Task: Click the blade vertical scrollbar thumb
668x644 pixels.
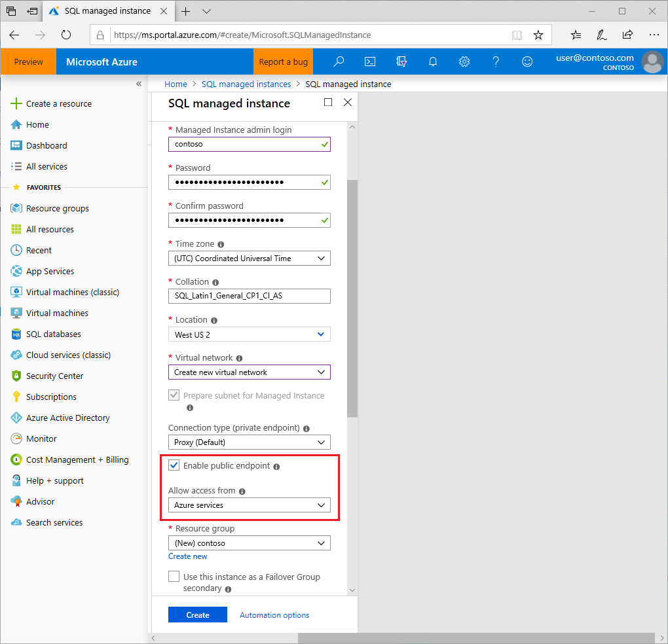Action: tap(352, 298)
